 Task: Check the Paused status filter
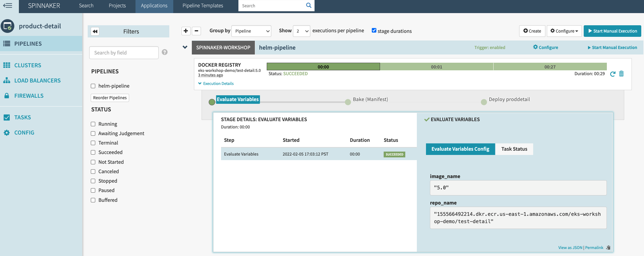point(93,191)
